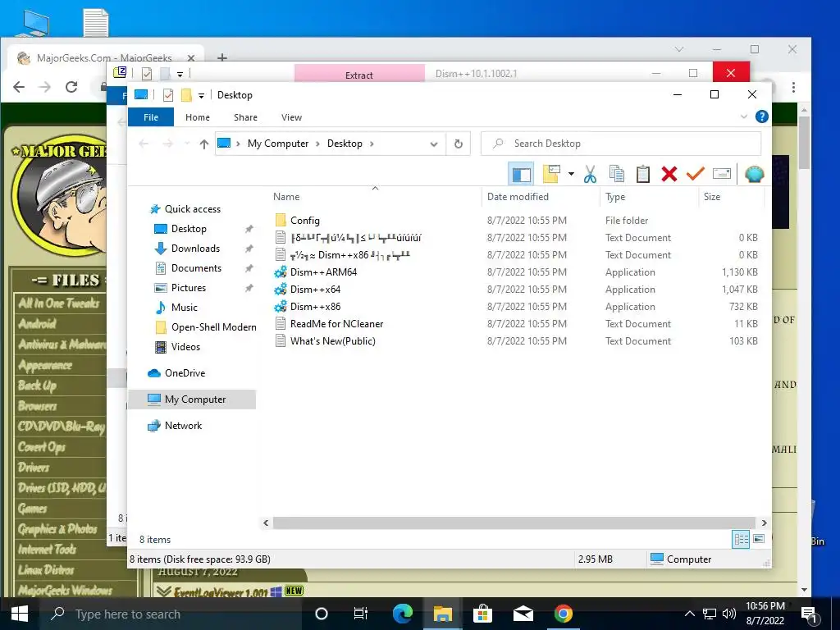Open the new folder icon dropdown arrow

pos(571,174)
